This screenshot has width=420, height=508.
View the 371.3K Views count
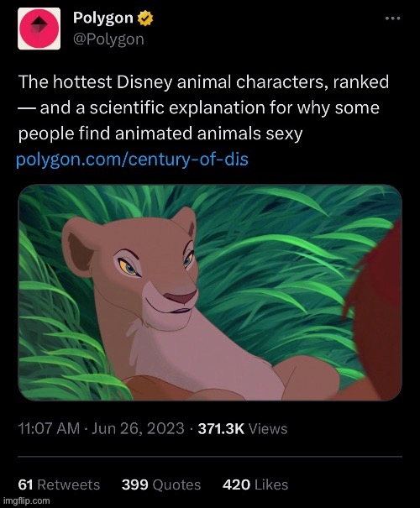[243, 428]
